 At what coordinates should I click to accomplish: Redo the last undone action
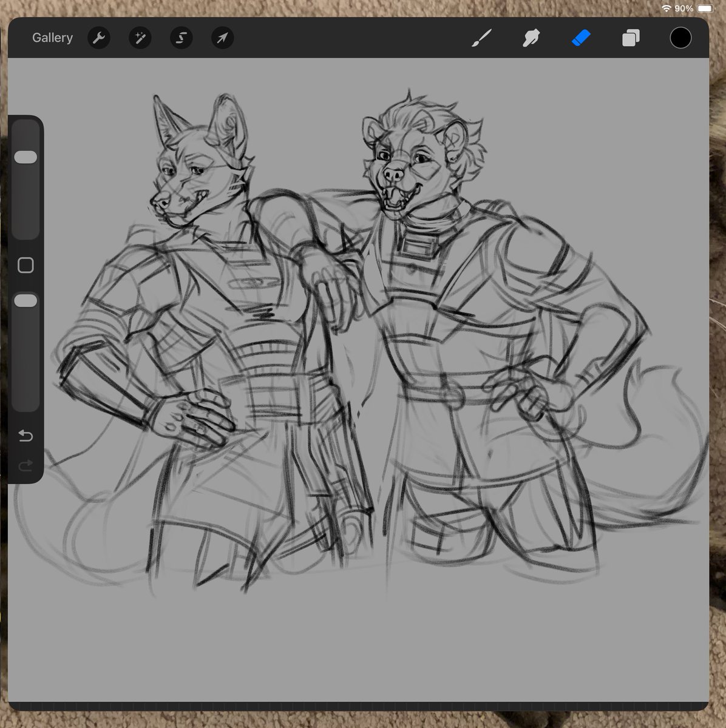pyautogui.click(x=25, y=465)
